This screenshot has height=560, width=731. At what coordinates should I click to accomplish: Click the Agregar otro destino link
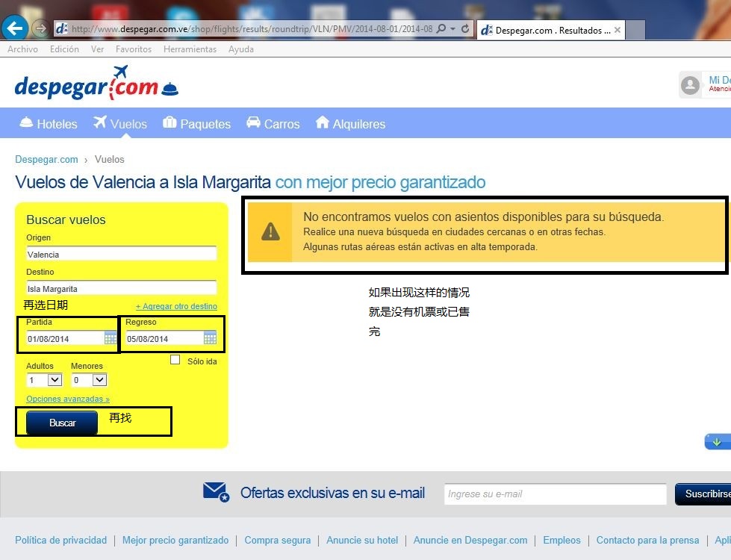[x=176, y=306]
